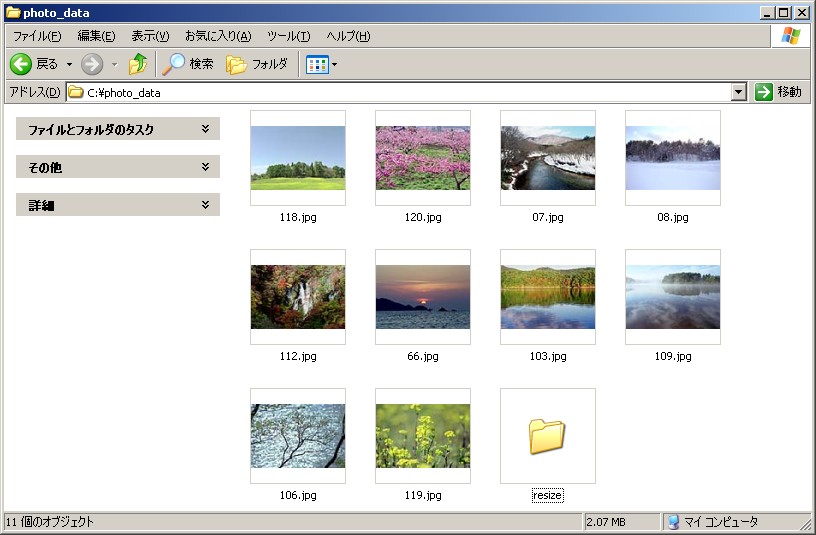Click the 118.jpg file name label
The width and height of the screenshot is (816, 535).
(x=298, y=218)
